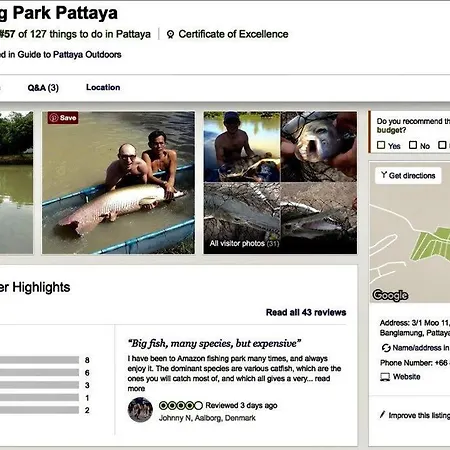The height and width of the screenshot is (450, 450).
Task: Check the Yes recommendation checkbox
Action: (381, 145)
